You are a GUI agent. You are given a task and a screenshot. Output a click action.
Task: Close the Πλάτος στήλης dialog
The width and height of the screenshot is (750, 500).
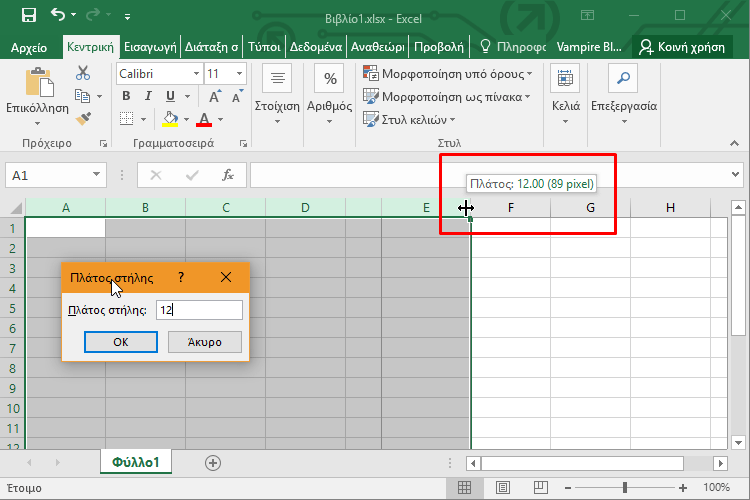point(226,277)
